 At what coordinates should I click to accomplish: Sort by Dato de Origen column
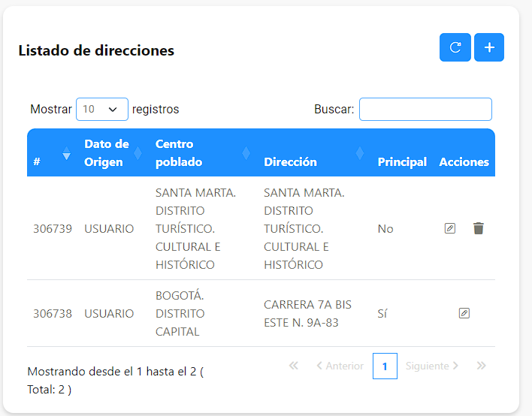pos(107,153)
